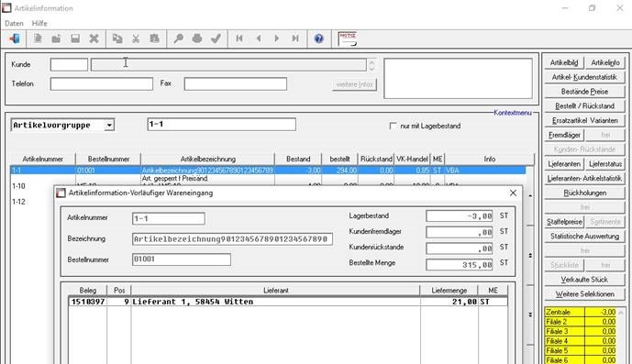632x364 pixels.
Task: Select Zentrale stock row
Action: 581,312
